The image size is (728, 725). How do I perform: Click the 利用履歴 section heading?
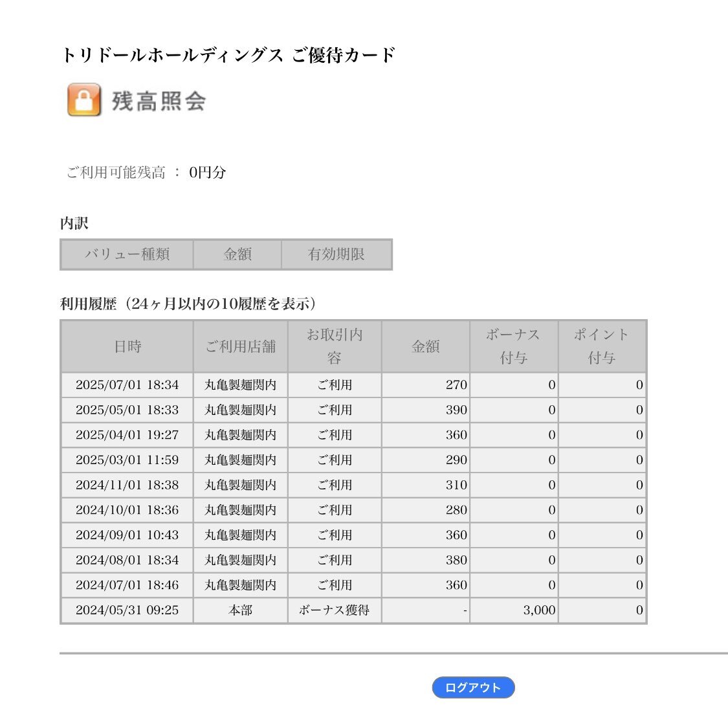pyautogui.click(x=188, y=304)
